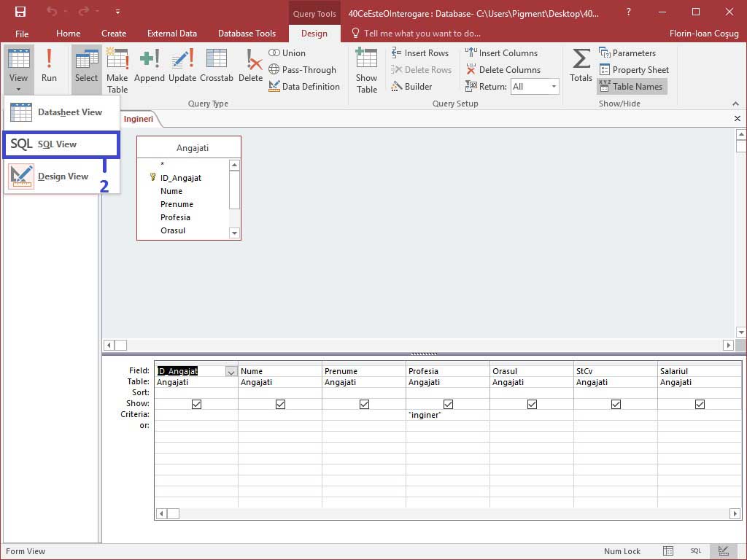Click the Salariul field cell in grid
The height and width of the screenshot is (560, 747).
[700, 371]
